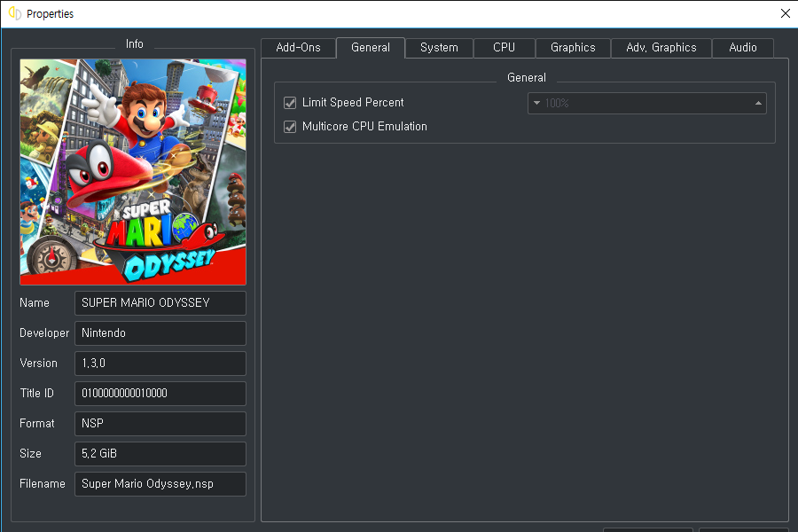Image resolution: width=798 pixels, height=532 pixels.
Task: Open the System tab
Action: (439, 48)
